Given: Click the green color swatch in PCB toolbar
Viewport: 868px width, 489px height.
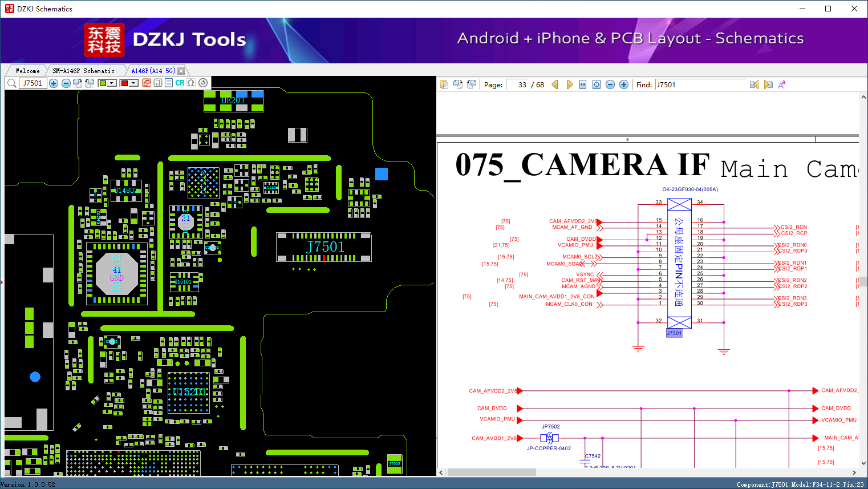Looking at the screenshot, I should point(103,83).
